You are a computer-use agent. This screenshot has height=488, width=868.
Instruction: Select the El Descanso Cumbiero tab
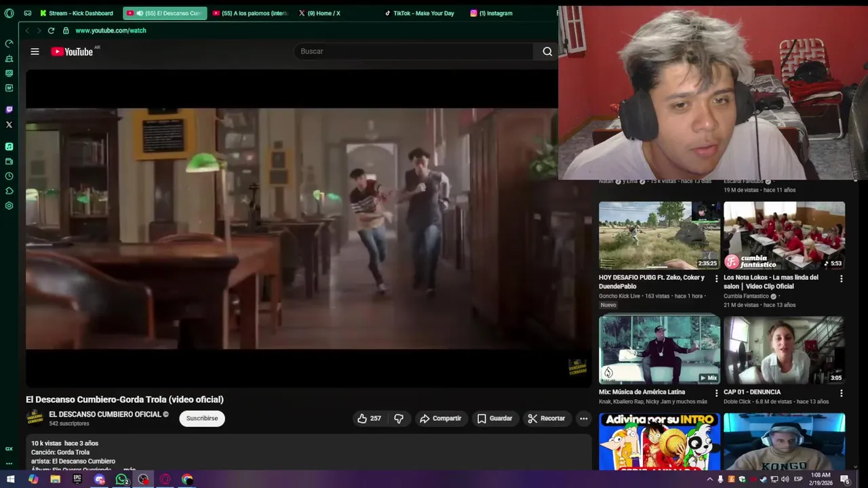pyautogui.click(x=165, y=13)
